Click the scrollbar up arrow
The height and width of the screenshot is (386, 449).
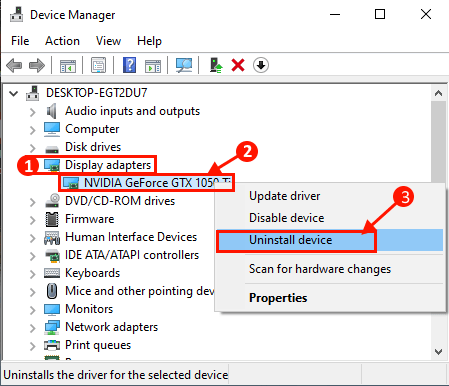click(438, 93)
